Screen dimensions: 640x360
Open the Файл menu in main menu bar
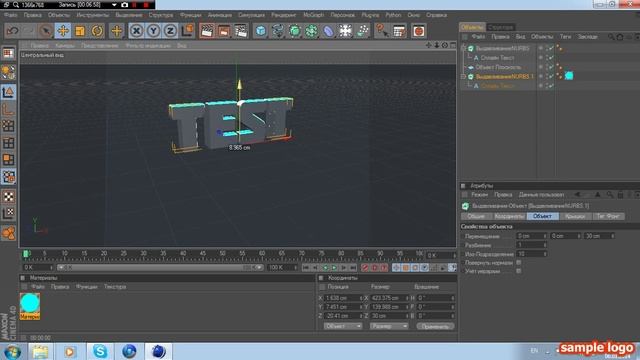click(x=11, y=15)
